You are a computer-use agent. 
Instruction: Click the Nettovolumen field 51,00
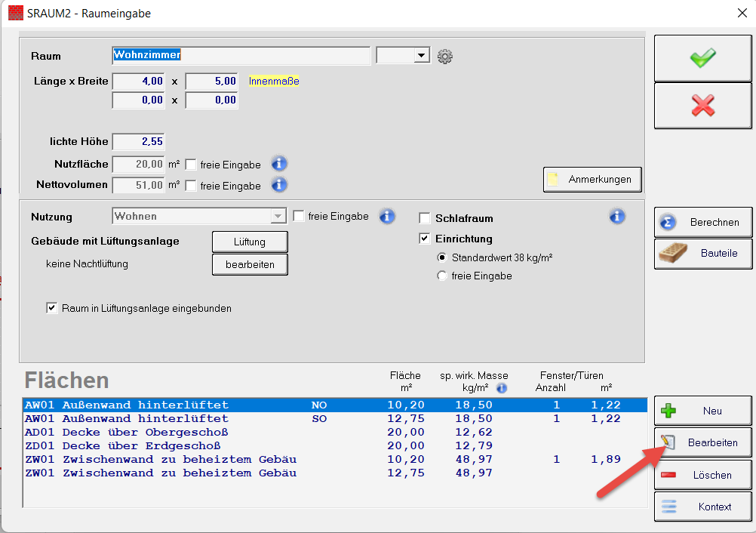click(139, 185)
